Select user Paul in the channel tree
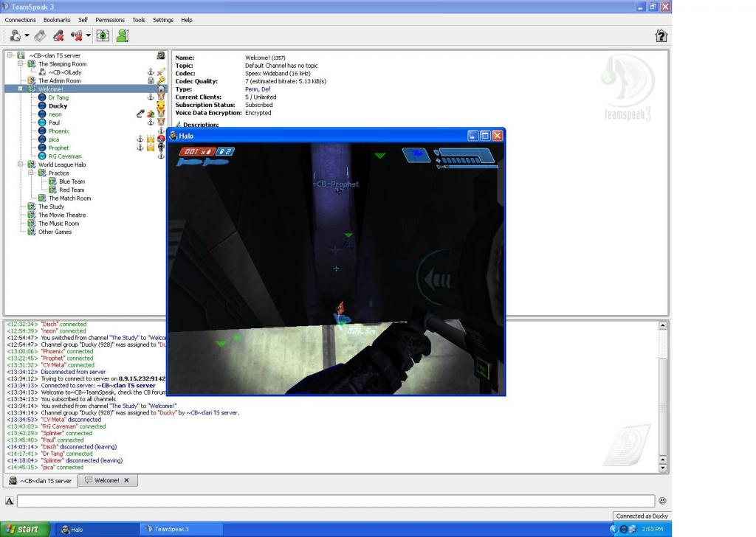 [x=54, y=122]
